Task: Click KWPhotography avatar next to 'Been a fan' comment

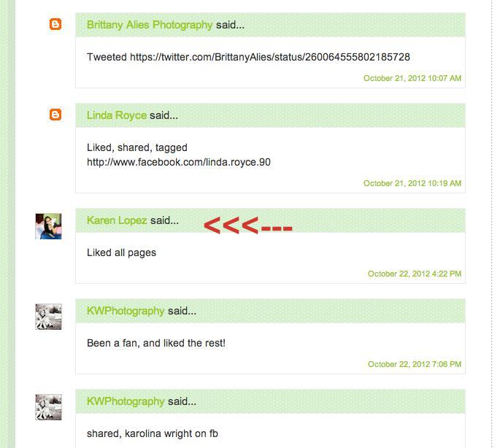Action: tap(48, 317)
